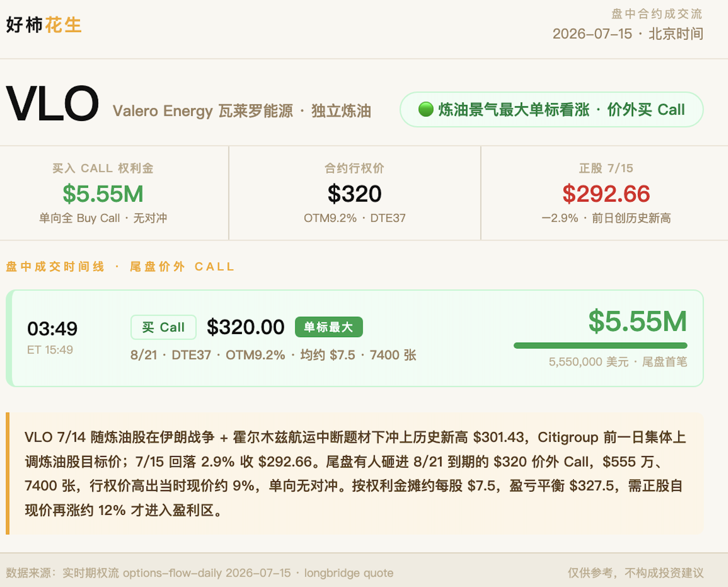Click the large $5.55M amount in trade card
This screenshot has width=728, height=587.
point(638,321)
